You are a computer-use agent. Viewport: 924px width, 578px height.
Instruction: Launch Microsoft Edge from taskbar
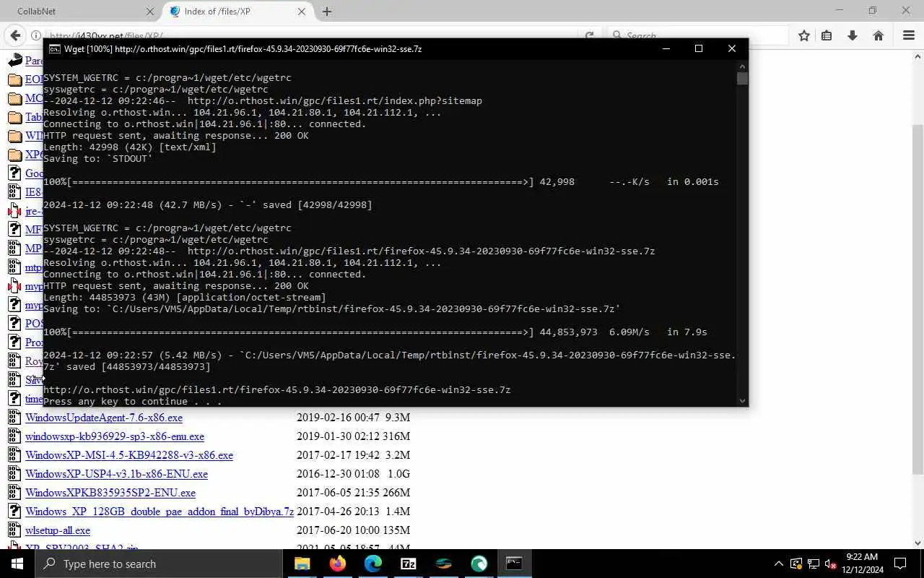[x=372, y=564]
